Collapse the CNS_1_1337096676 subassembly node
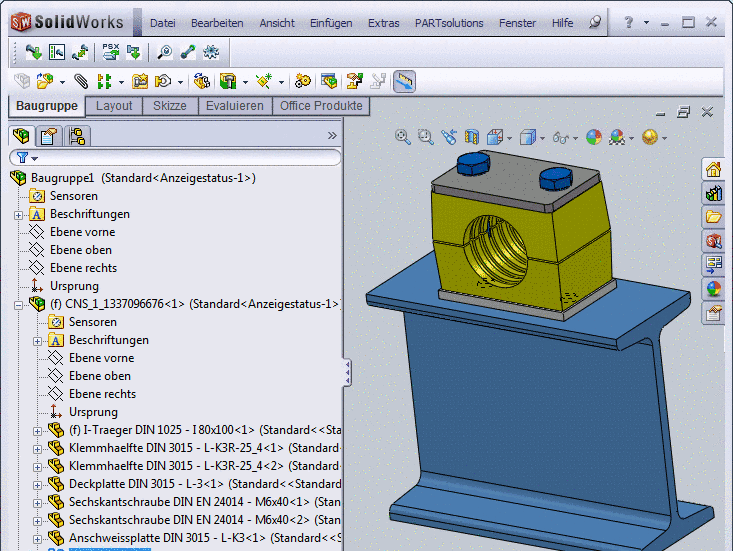 pos(19,304)
